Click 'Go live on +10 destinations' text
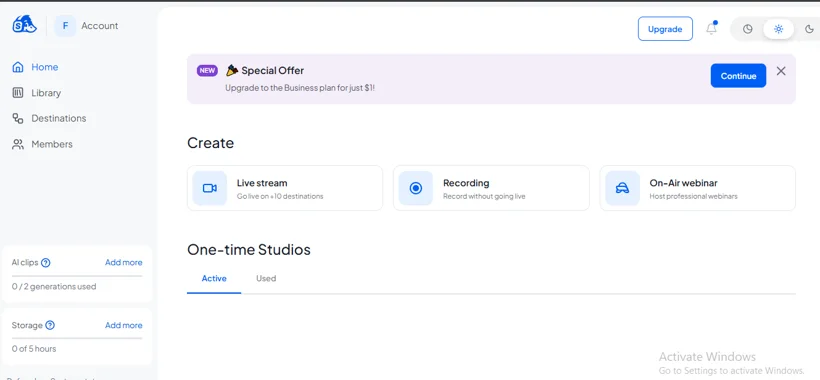The image size is (820, 380). [280, 197]
